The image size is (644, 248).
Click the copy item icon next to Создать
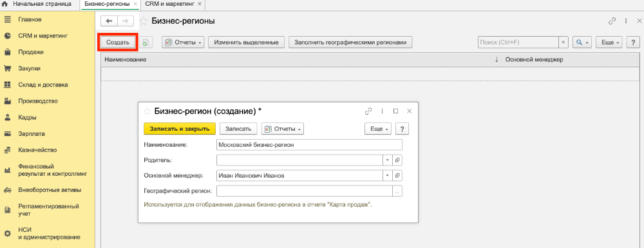pyautogui.click(x=146, y=43)
